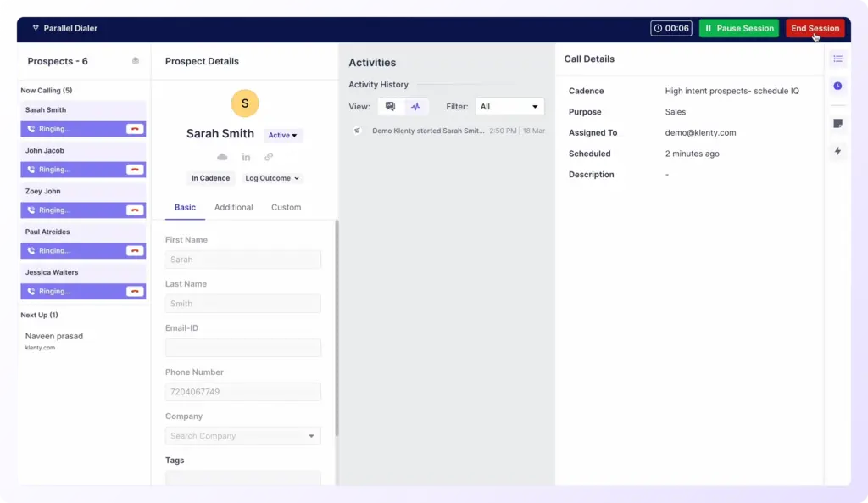Switch to the Additional tab
Image resolution: width=868 pixels, height=503 pixels.
click(233, 207)
